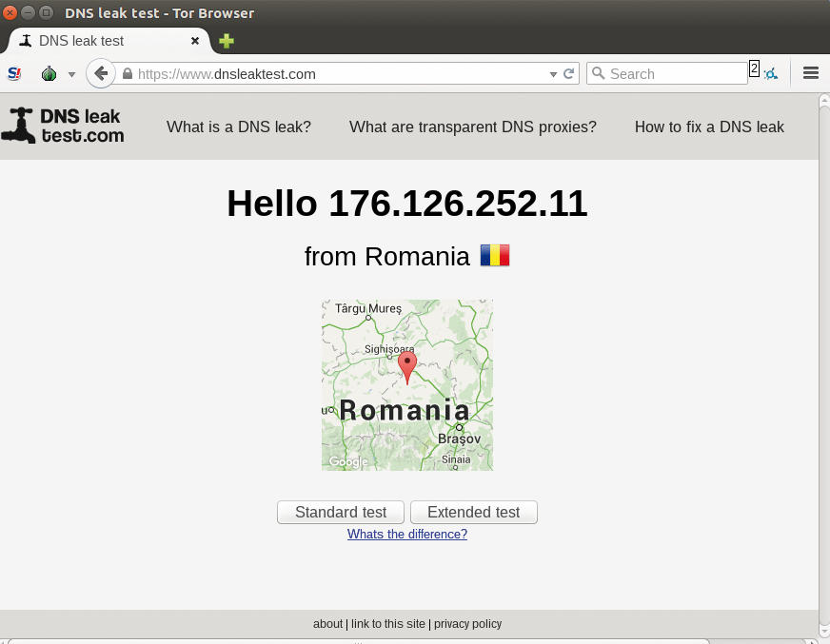
Task: Maximize the Tor Browser window
Action: point(46,12)
